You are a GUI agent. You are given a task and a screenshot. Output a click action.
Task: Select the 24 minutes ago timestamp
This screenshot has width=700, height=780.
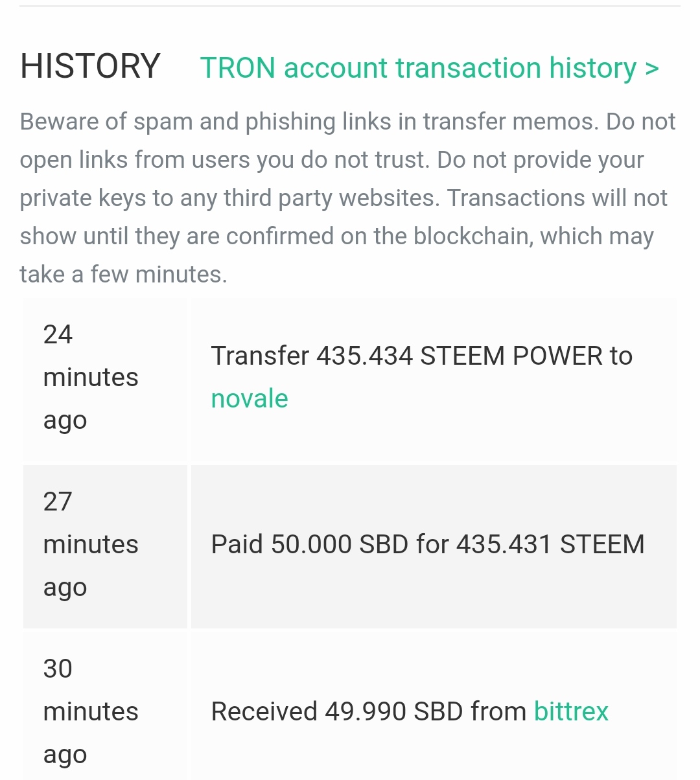click(91, 377)
